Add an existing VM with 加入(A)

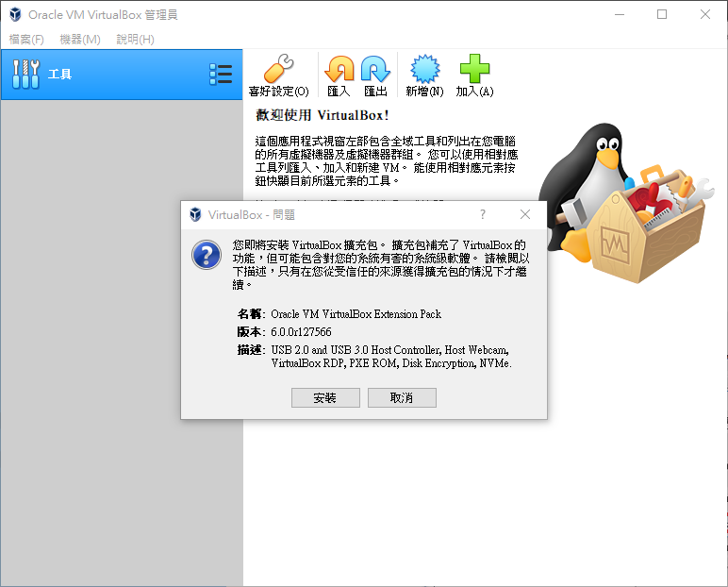(474, 75)
